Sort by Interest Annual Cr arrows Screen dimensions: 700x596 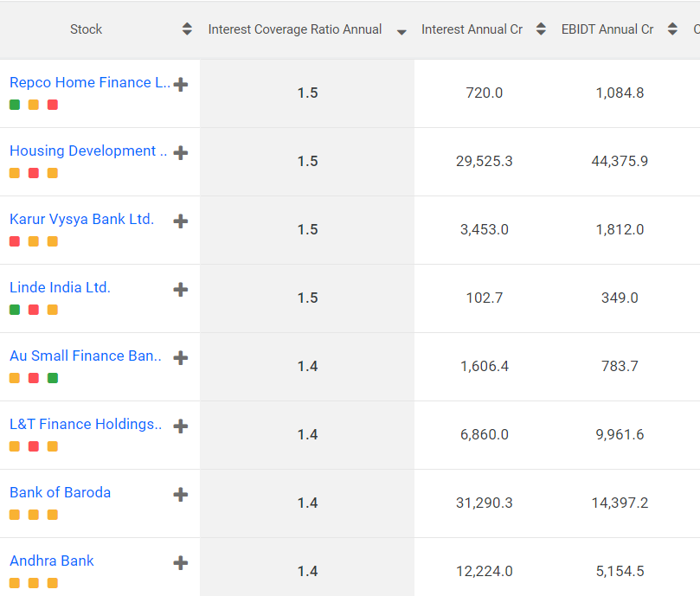point(541,29)
